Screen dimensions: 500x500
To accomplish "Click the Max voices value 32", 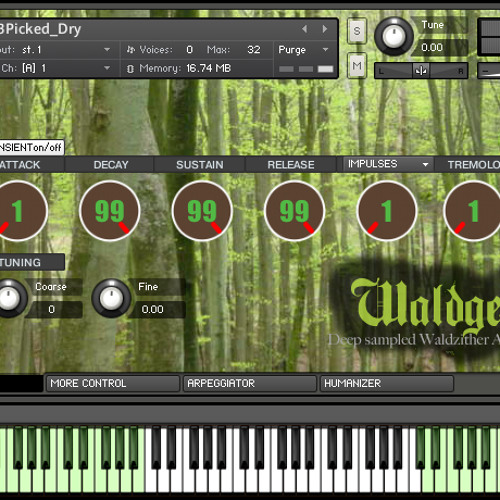I will pos(254,50).
